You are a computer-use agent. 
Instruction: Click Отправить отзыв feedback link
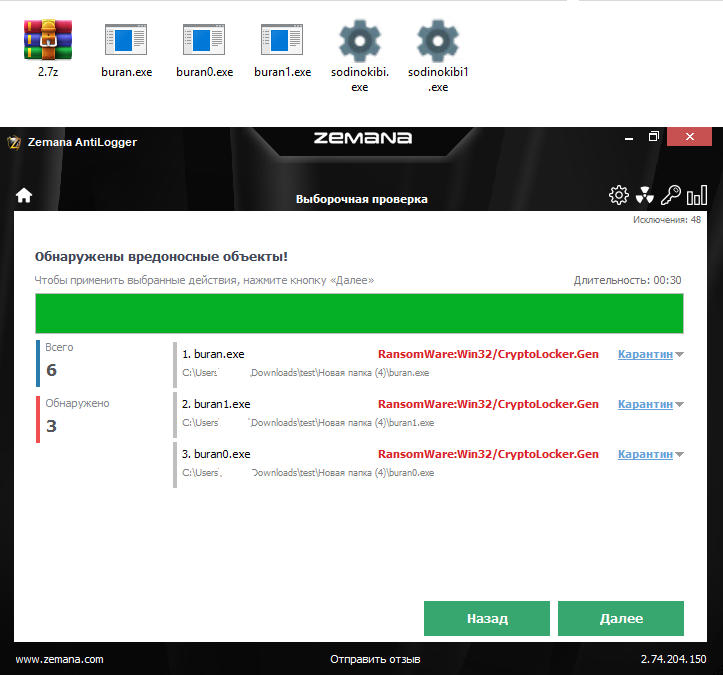pos(375,659)
